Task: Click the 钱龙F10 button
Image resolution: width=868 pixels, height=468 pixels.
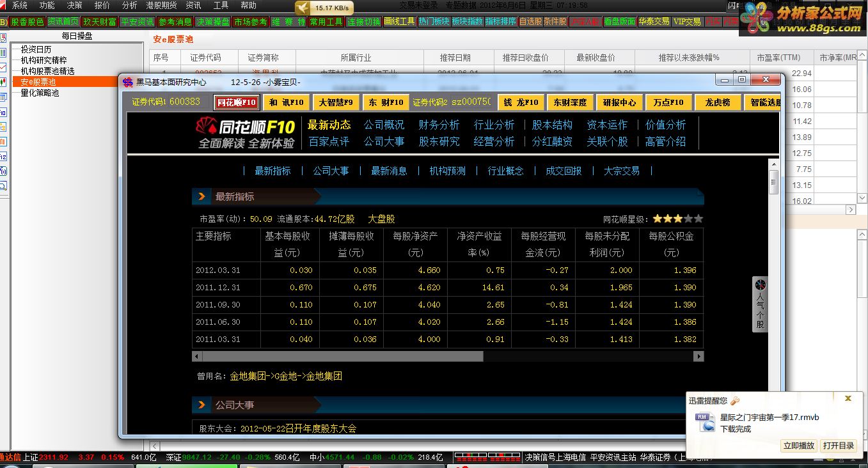Action: pyautogui.click(x=521, y=102)
